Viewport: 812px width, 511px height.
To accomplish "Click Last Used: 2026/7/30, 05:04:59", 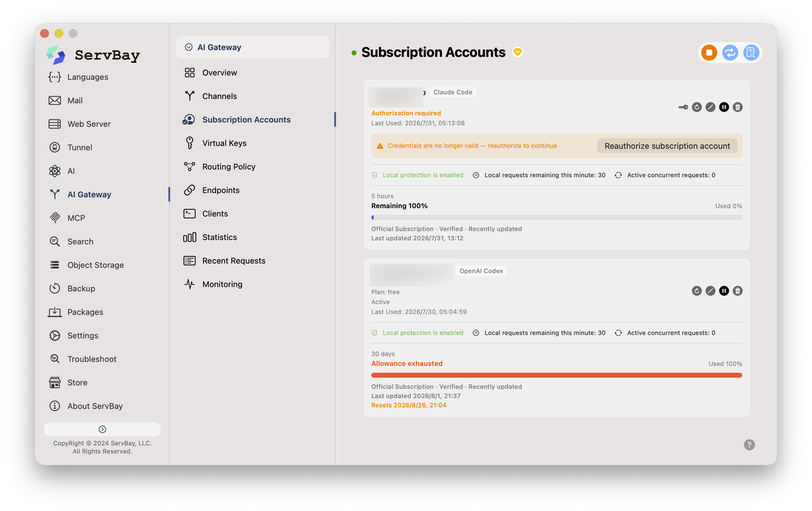I will [x=419, y=312].
